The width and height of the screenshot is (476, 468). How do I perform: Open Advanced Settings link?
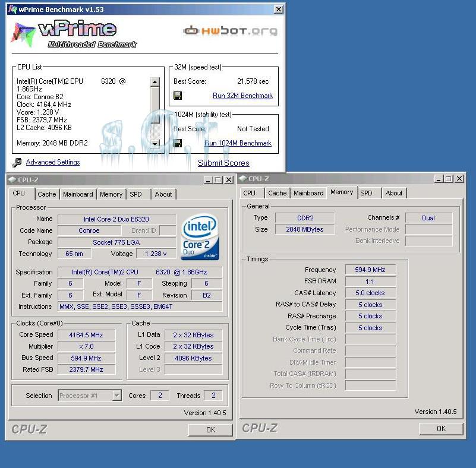pyautogui.click(x=53, y=162)
